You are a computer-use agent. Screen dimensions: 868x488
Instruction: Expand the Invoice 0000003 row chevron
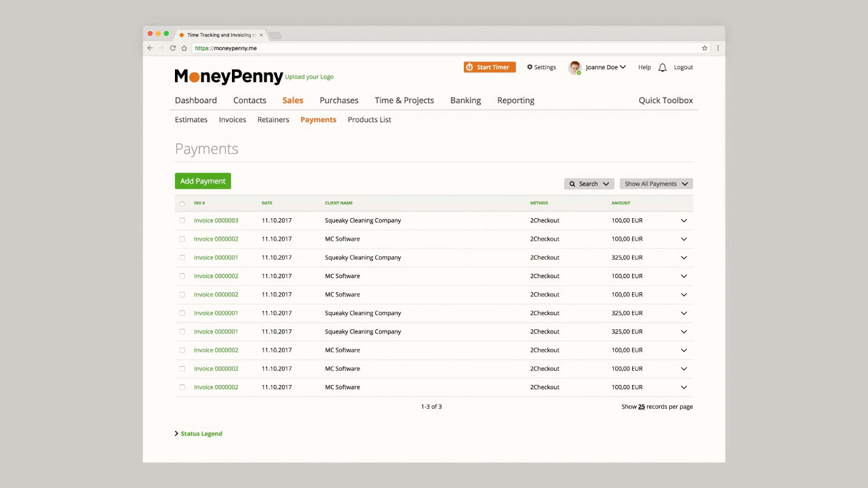pyautogui.click(x=684, y=220)
